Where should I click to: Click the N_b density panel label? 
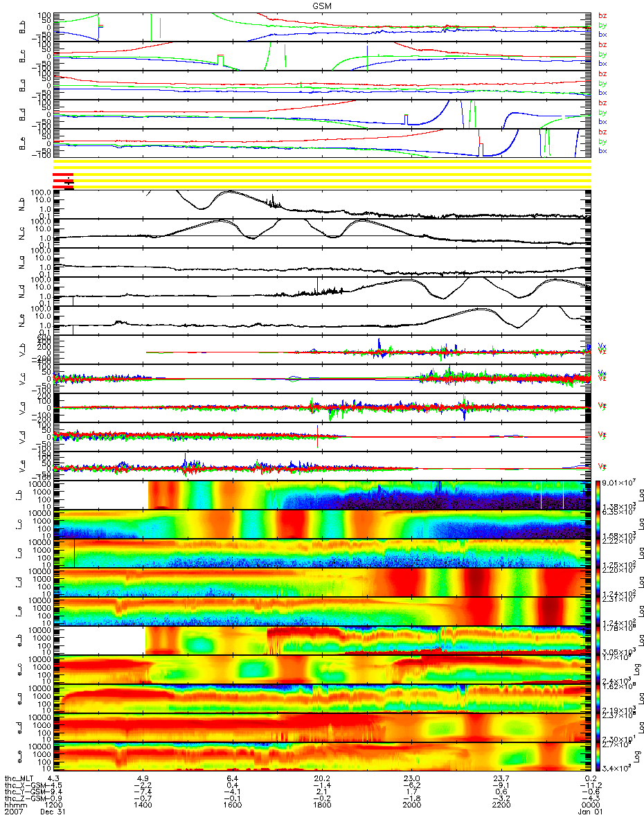pos(21,204)
